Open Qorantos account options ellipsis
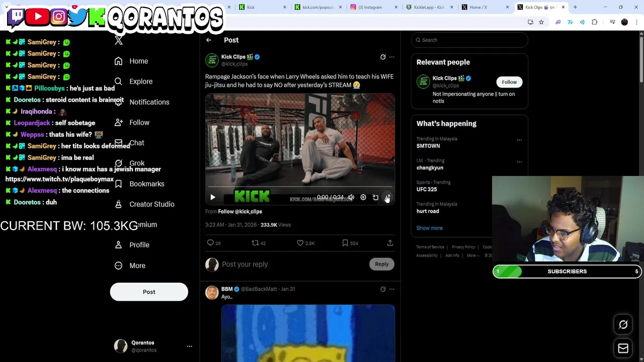 (x=190, y=346)
